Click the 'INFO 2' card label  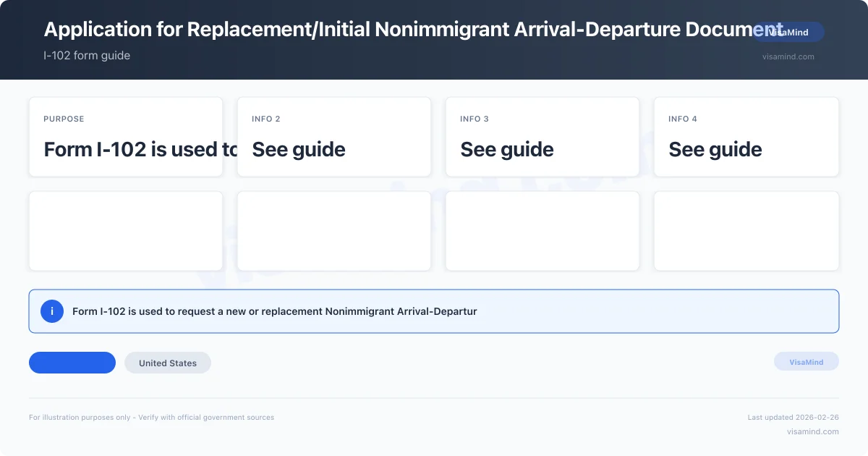coord(266,119)
